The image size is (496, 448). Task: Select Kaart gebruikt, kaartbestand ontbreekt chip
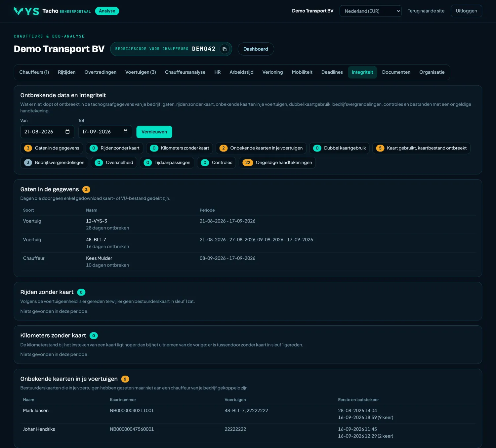[x=421, y=148]
